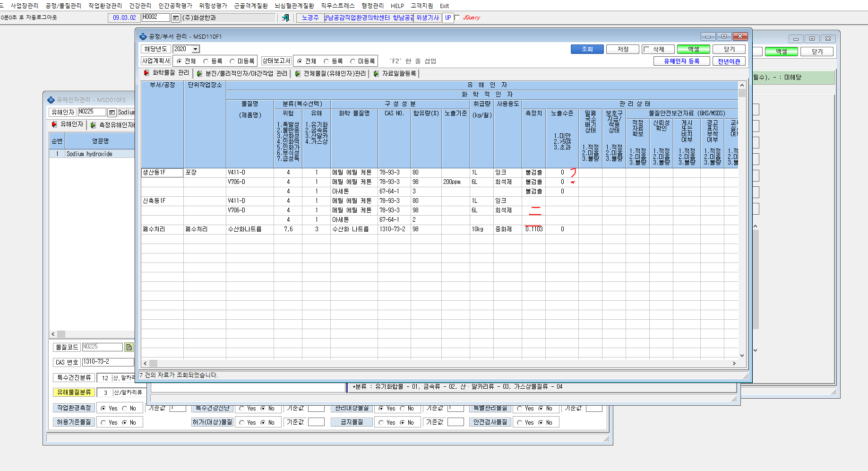The height and width of the screenshot is (471, 868).
Task: Open the 해당년도 2020 dropdown
Action: pyautogui.click(x=195, y=49)
